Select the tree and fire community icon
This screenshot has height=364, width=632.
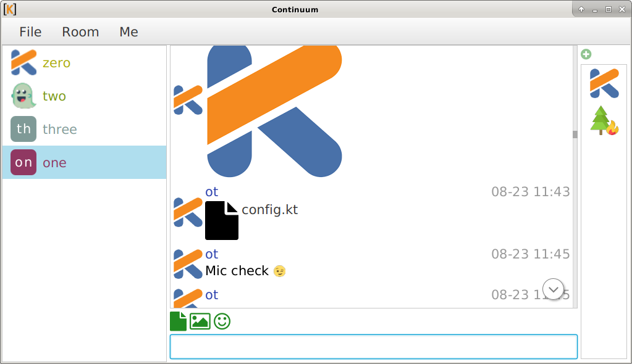pos(604,120)
